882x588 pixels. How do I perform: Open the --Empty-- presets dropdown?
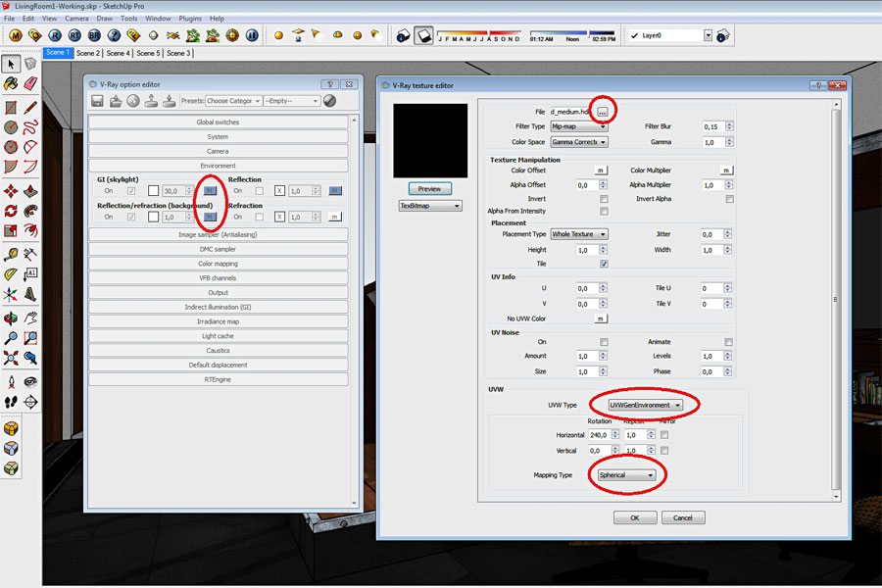tap(292, 101)
